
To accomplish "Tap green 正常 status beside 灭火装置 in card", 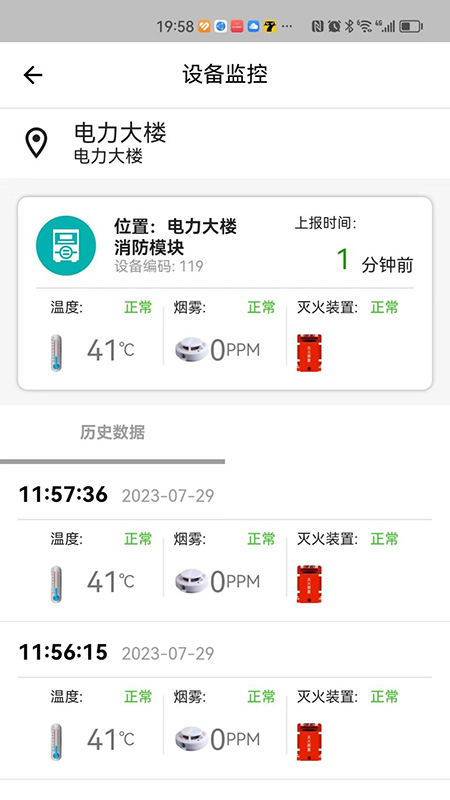I will (x=384, y=307).
